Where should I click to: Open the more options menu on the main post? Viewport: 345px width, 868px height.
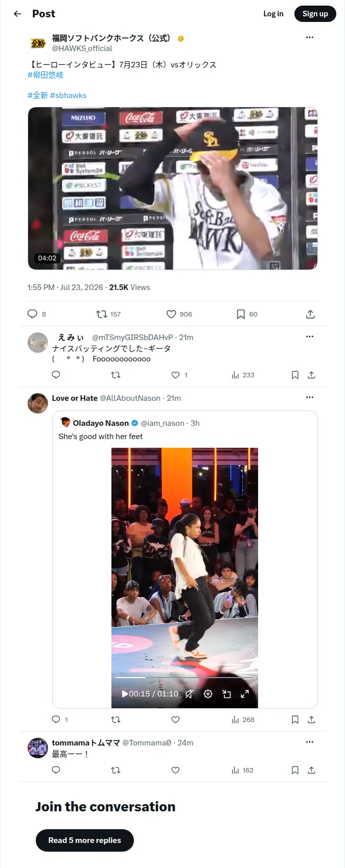[310, 37]
